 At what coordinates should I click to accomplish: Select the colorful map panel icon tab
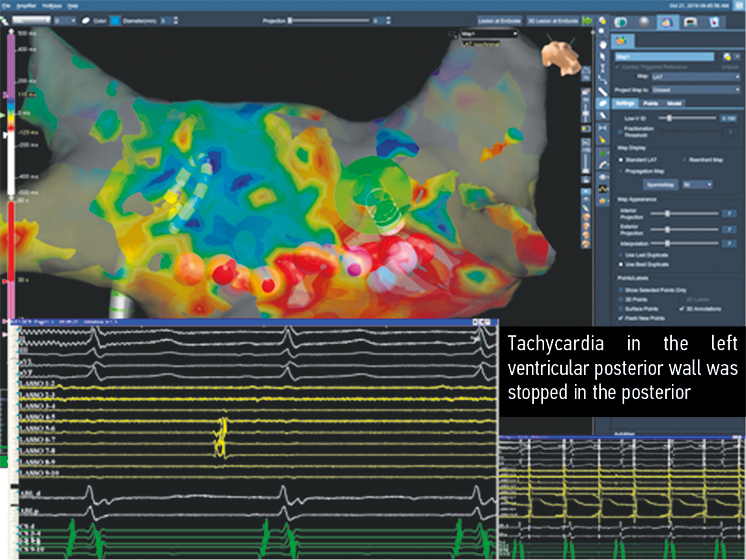665,21
